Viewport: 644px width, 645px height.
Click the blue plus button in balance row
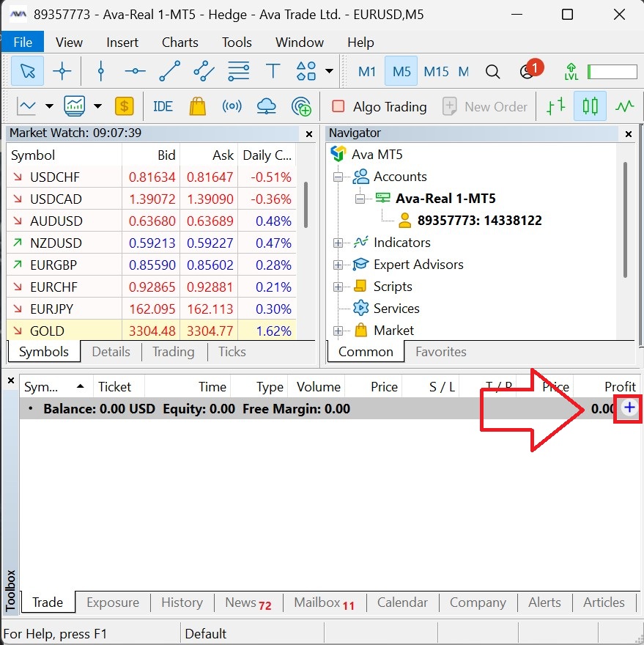tap(629, 408)
